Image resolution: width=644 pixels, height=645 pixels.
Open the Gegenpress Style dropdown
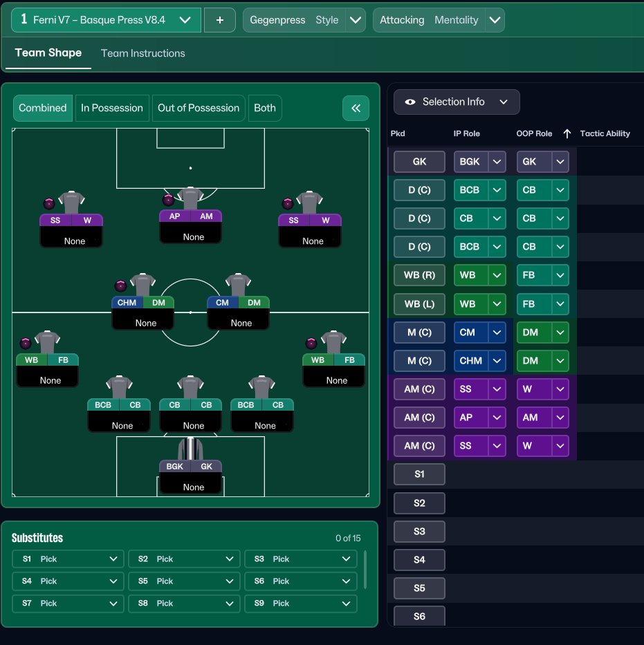click(x=304, y=20)
